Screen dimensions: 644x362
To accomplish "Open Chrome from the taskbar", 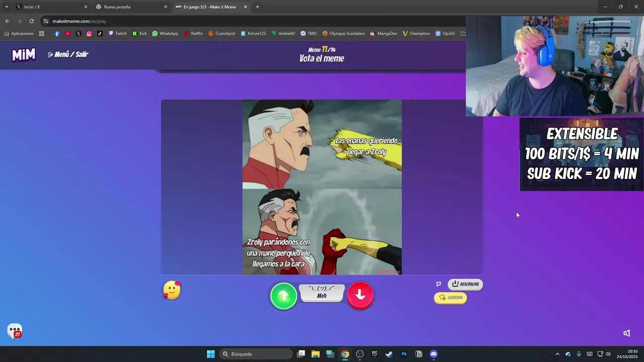I will pos(345,354).
